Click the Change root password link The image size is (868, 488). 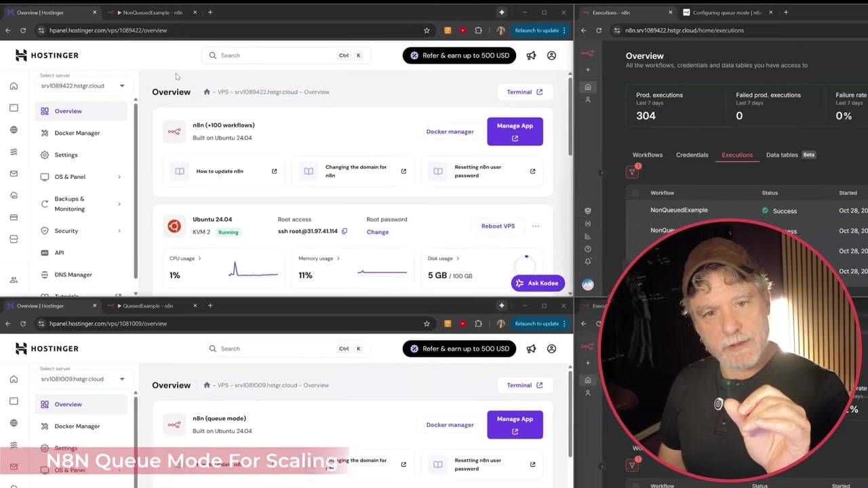pos(378,232)
